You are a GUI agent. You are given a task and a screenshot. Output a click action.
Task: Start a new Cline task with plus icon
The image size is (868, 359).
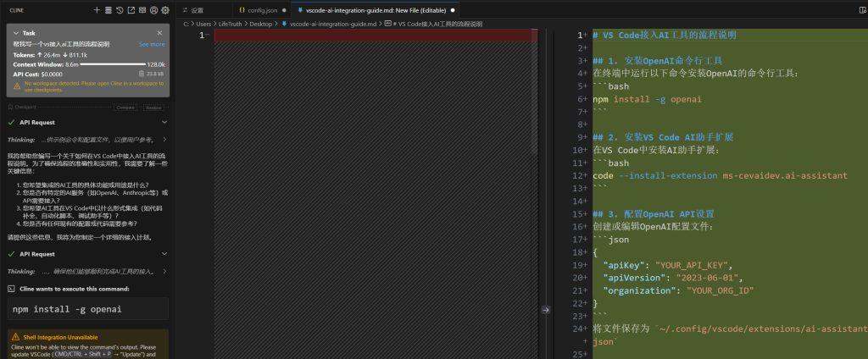point(97,10)
